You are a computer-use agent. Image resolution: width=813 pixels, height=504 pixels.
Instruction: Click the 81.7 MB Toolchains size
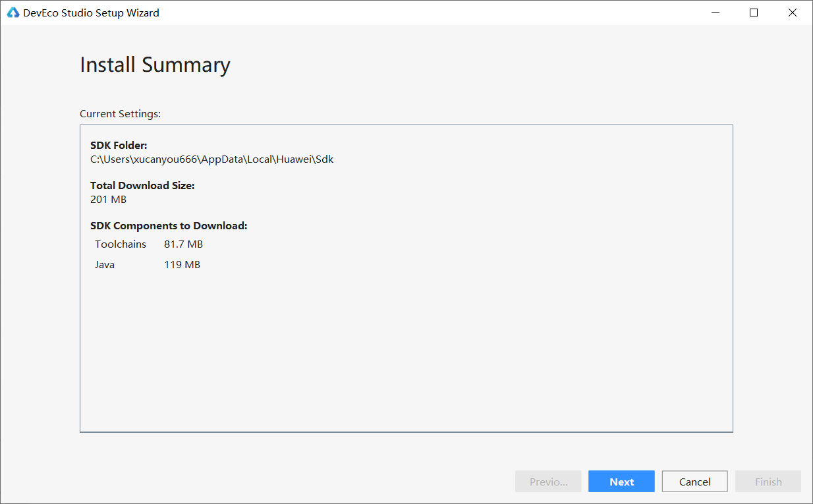tap(183, 244)
